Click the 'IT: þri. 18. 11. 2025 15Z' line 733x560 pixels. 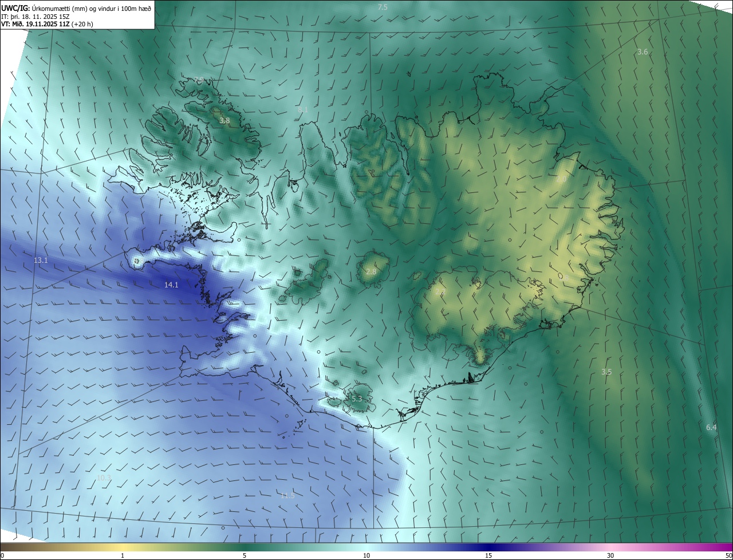coord(36,16)
